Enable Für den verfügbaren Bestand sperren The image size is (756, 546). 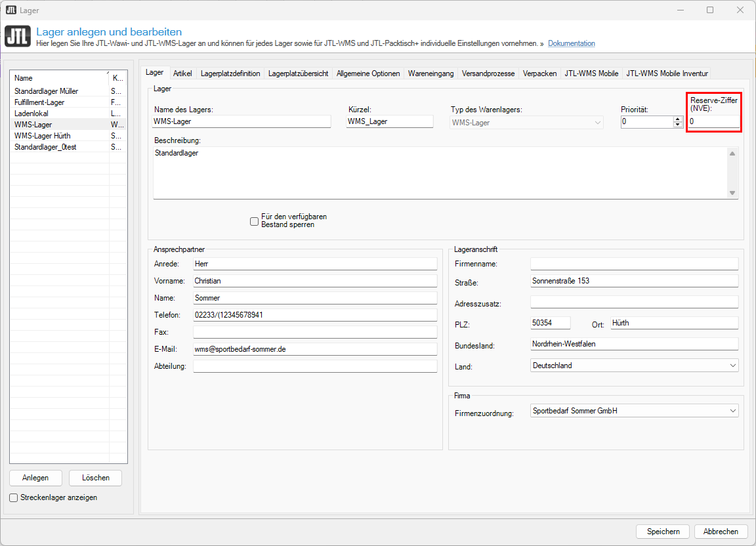click(x=255, y=221)
